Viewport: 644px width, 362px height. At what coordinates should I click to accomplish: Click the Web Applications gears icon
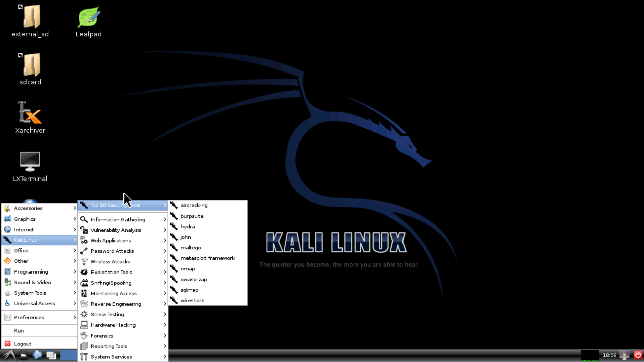pyautogui.click(x=84, y=240)
